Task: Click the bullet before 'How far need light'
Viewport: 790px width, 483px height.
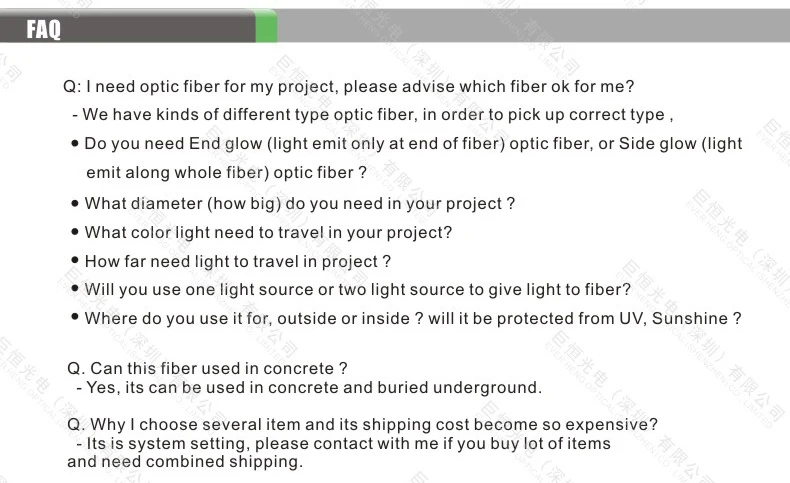Action: click(75, 260)
